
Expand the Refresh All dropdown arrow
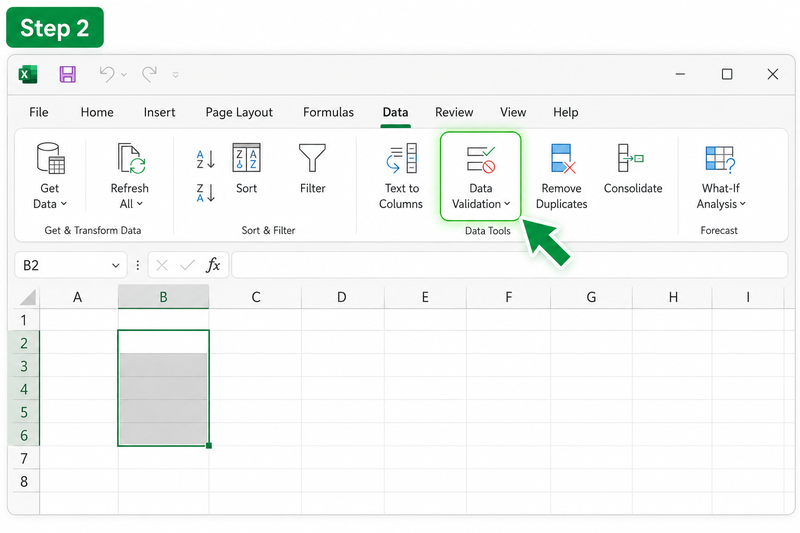(139, 204)
